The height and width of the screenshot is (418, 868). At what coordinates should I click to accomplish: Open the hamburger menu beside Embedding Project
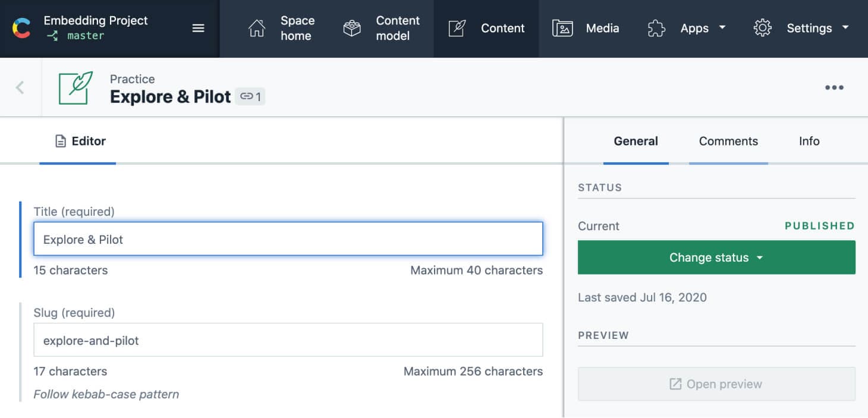[198, 28]
